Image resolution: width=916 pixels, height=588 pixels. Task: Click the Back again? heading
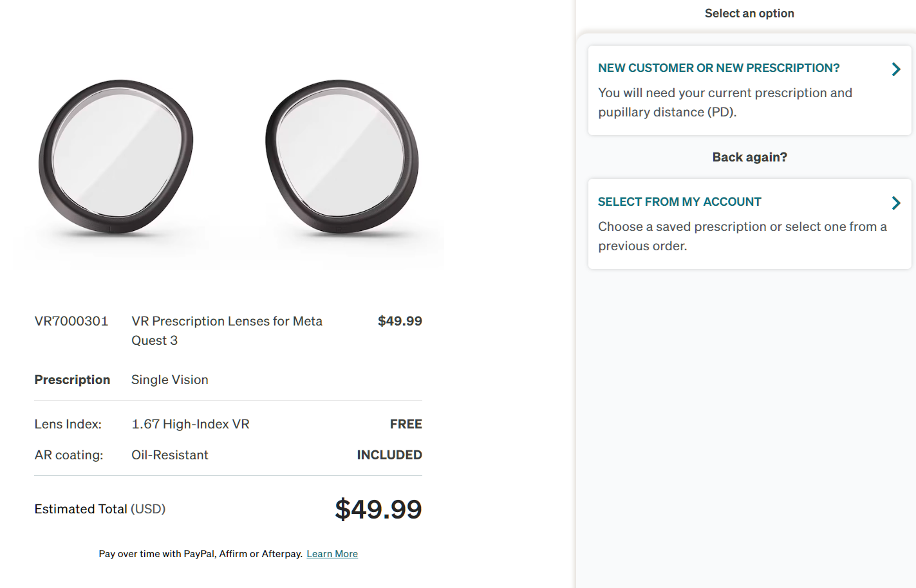pyautogui.click(x=749, y=157)
